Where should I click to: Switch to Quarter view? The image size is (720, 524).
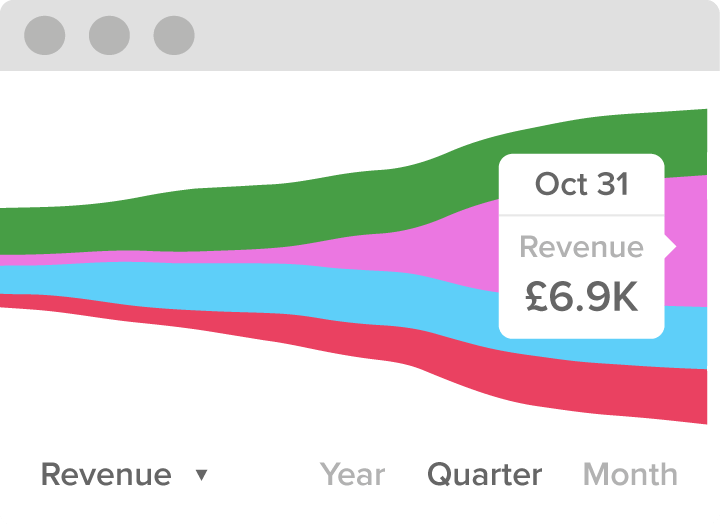tap(484, 474)
